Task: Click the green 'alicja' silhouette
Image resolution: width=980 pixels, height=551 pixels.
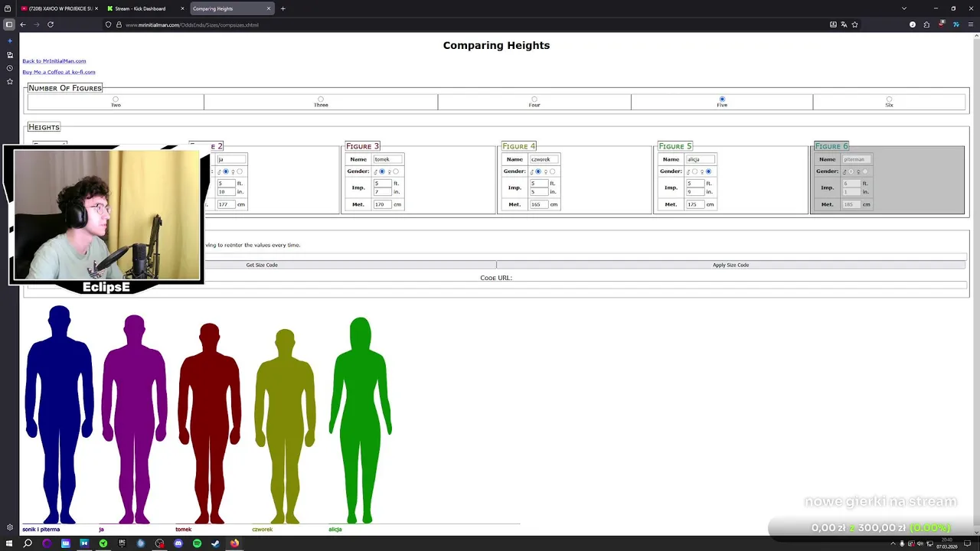Action: [x=360, y=420]
